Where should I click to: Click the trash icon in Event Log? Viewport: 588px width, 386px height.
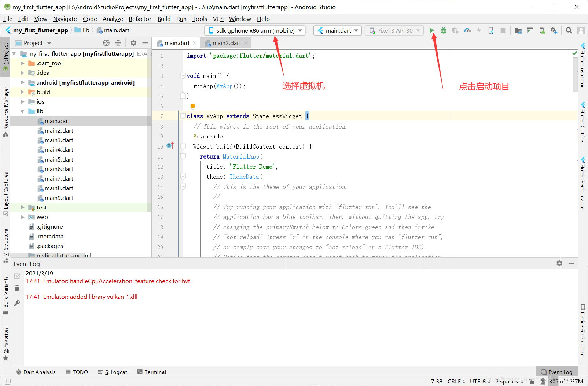(17, 288)
